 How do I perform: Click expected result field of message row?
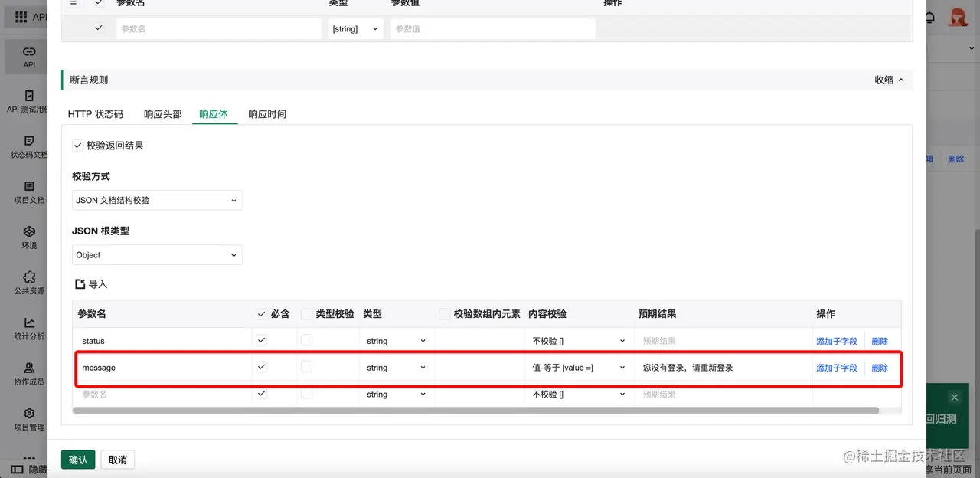click(x=722, y=368)
